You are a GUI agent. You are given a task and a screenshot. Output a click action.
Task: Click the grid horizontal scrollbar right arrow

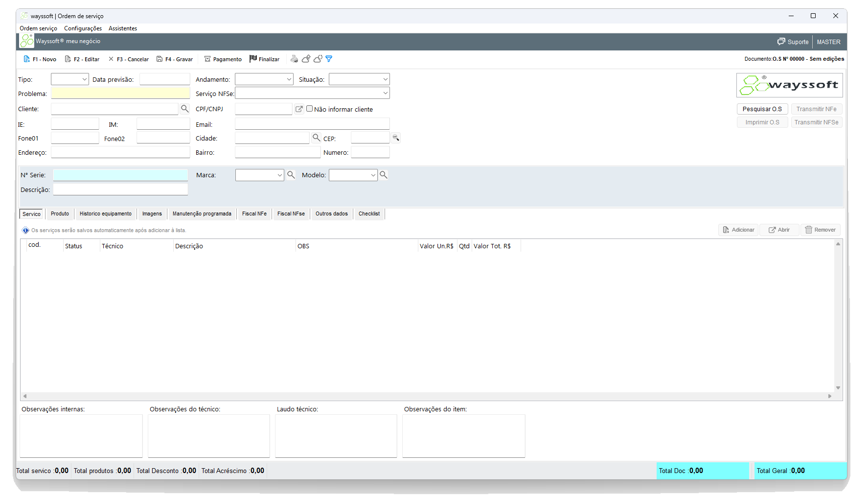(830, 396)
